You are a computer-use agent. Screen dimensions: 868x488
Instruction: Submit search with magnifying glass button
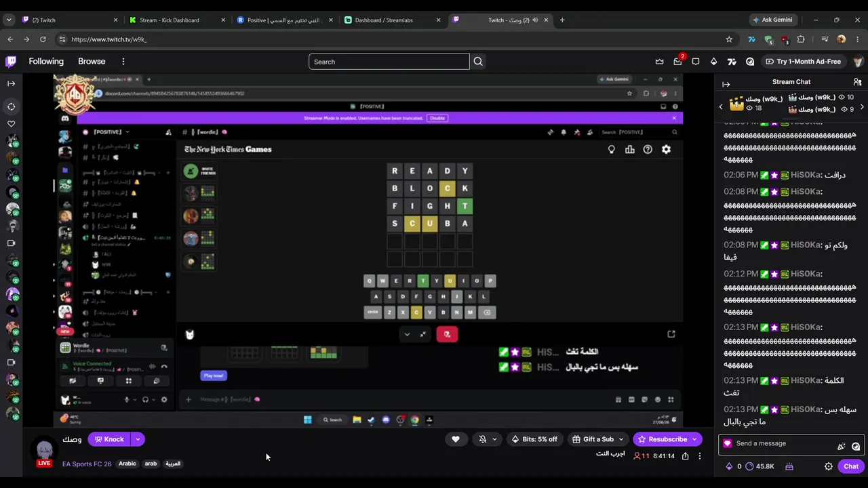pos(478,62)
